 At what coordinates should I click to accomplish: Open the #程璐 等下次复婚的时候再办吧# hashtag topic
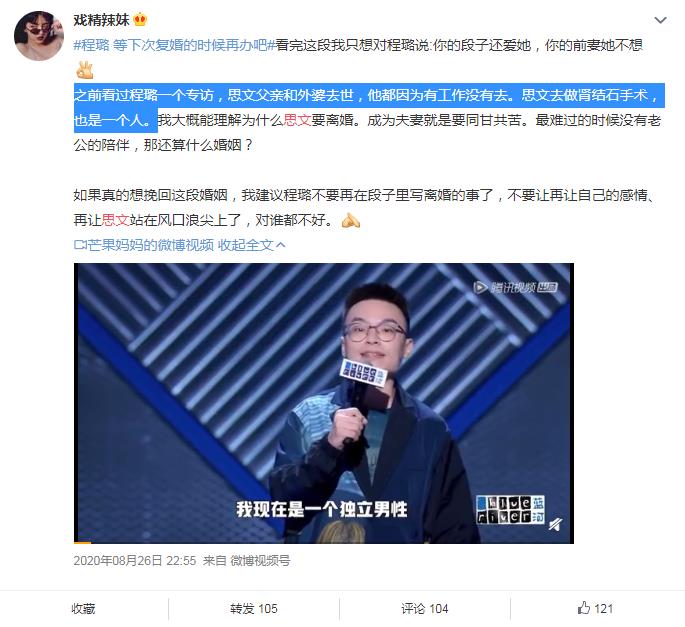tap(174, 45)
